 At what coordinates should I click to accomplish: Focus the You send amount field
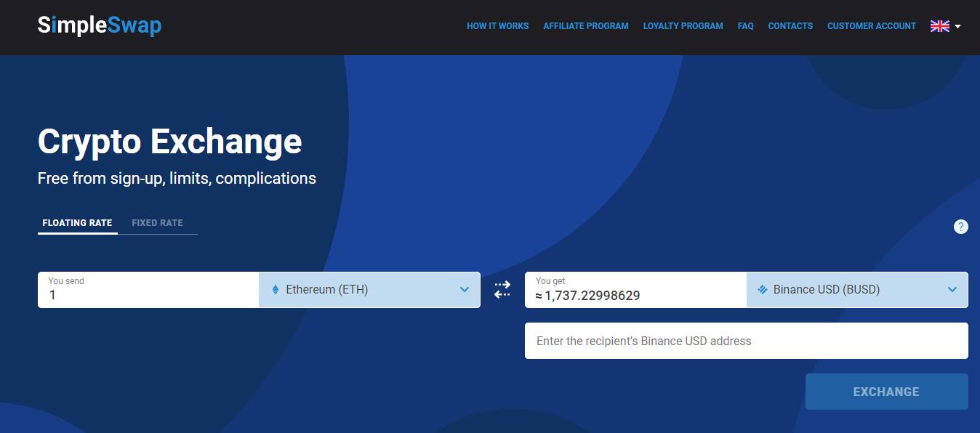coord(148,290)
